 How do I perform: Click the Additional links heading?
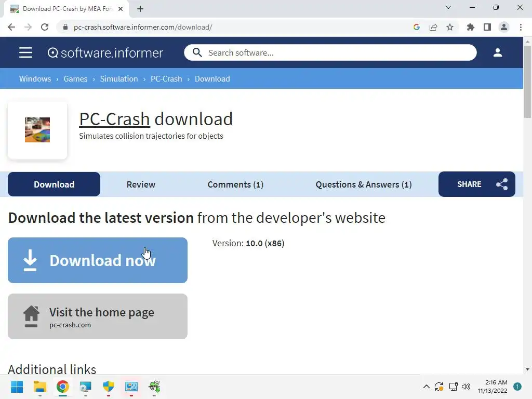(x=52, y=369)
